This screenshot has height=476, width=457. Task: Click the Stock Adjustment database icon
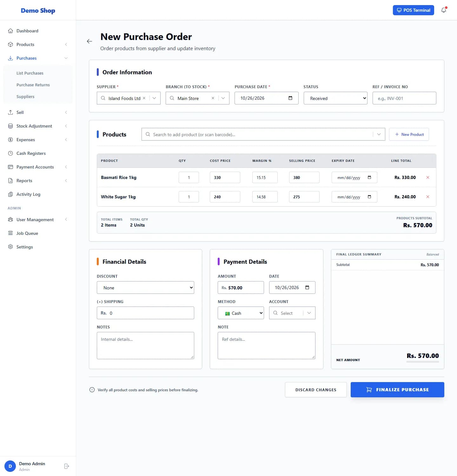(10, 126)
